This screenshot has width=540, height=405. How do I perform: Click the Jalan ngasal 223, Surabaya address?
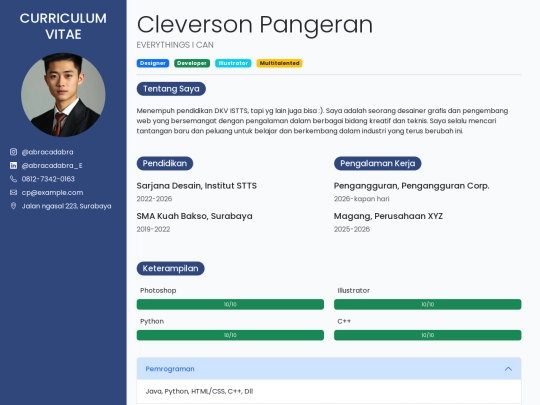coord(66,206)
